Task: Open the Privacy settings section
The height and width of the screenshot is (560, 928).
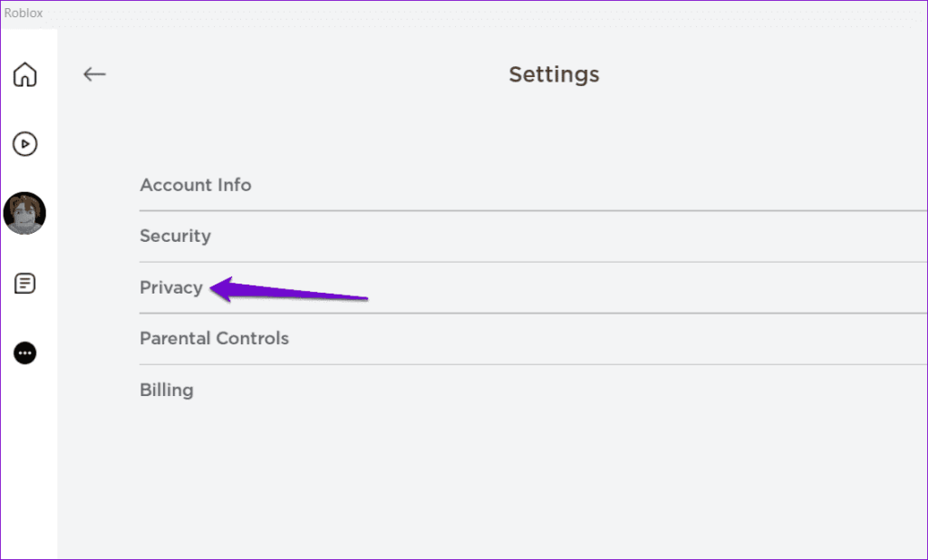Action: (171, 287)
